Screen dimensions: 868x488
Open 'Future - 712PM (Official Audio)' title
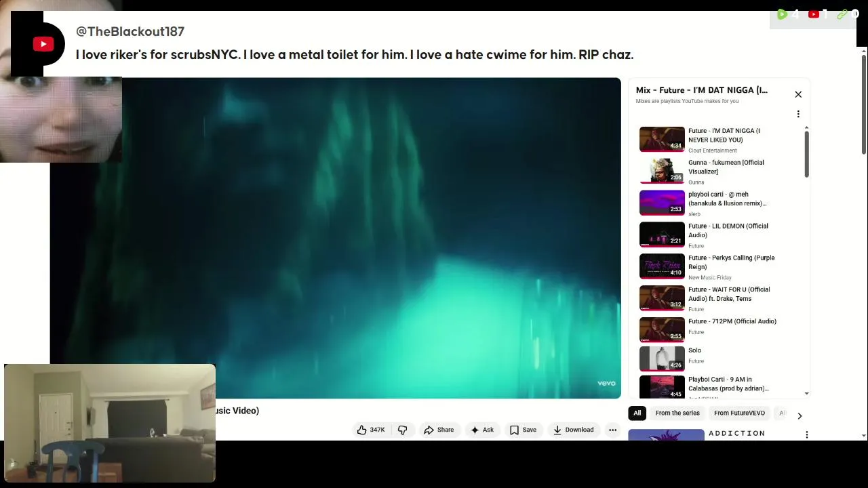click(732, 321)
